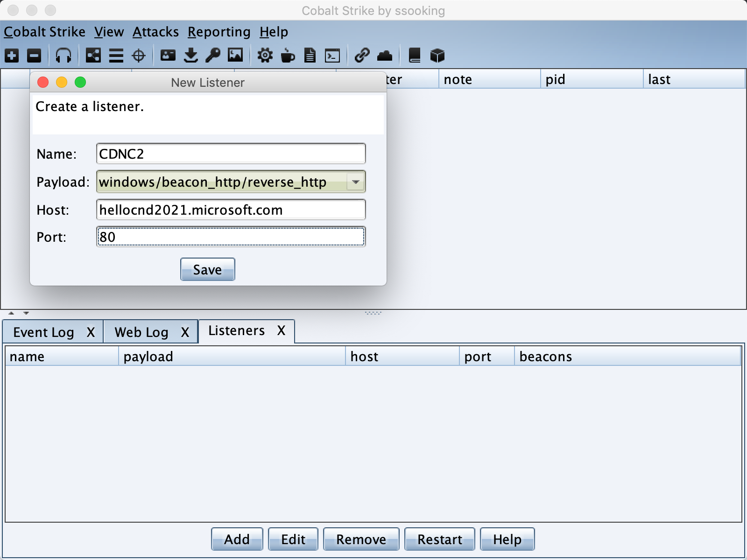
Task: Click the Help button below listeners
Action: click(x=507, y=539)
